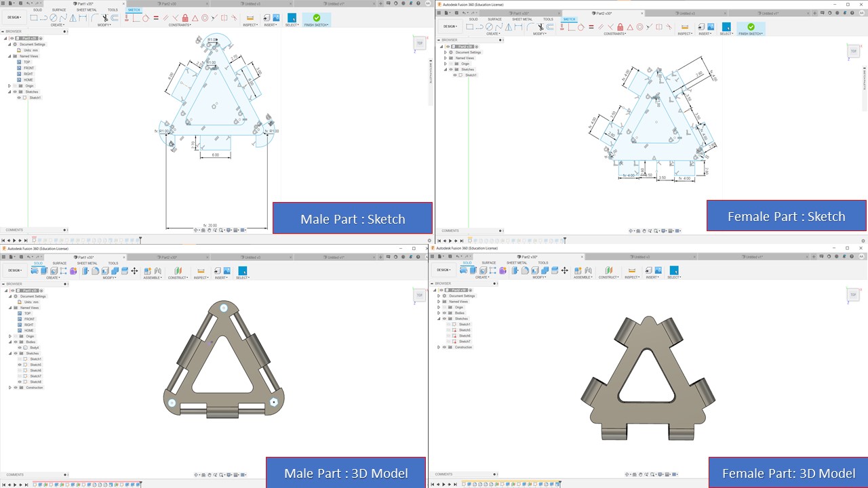Click the TOP ViewCube in Male Part sketch window
The width and height of the screenshot is (868, 488).
coord(420,43)
